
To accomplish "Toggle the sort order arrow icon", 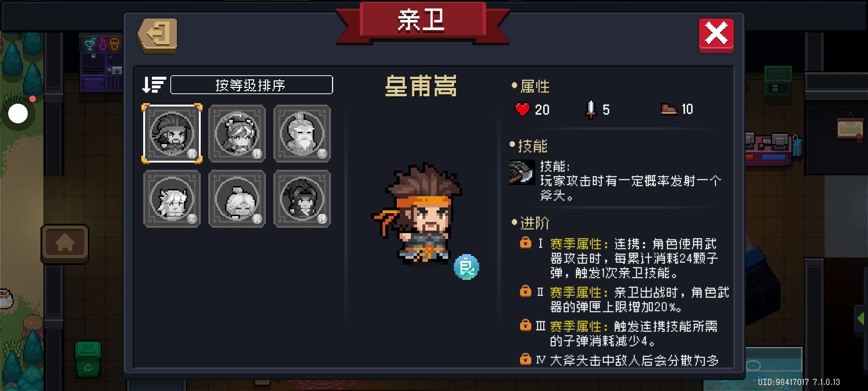I will (154, 85).
